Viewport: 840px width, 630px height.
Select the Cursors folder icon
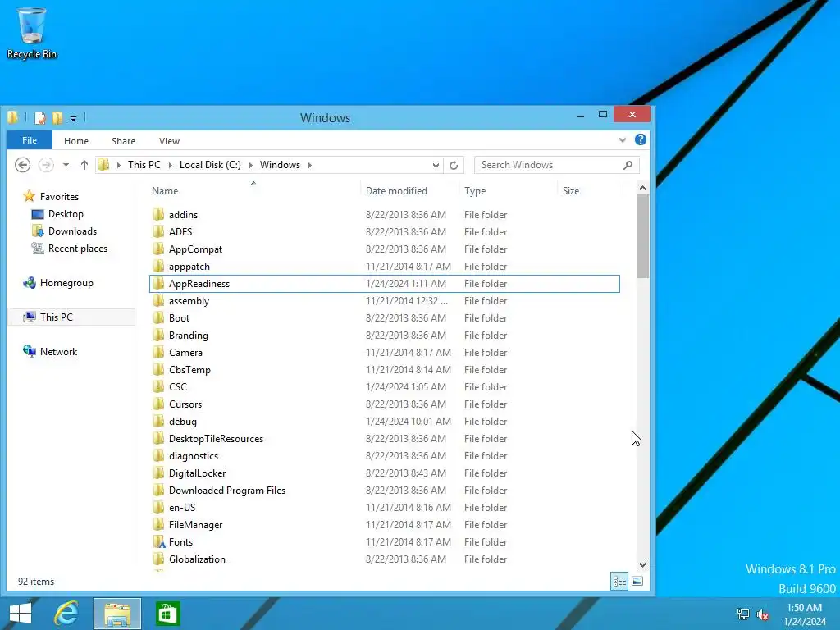158,404
